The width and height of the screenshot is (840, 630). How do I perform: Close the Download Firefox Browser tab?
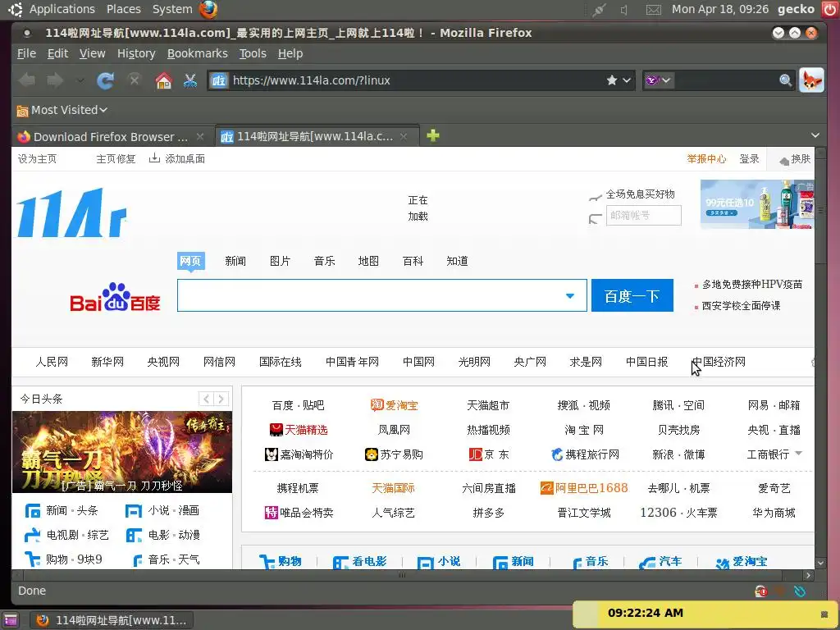click(200, 137)
